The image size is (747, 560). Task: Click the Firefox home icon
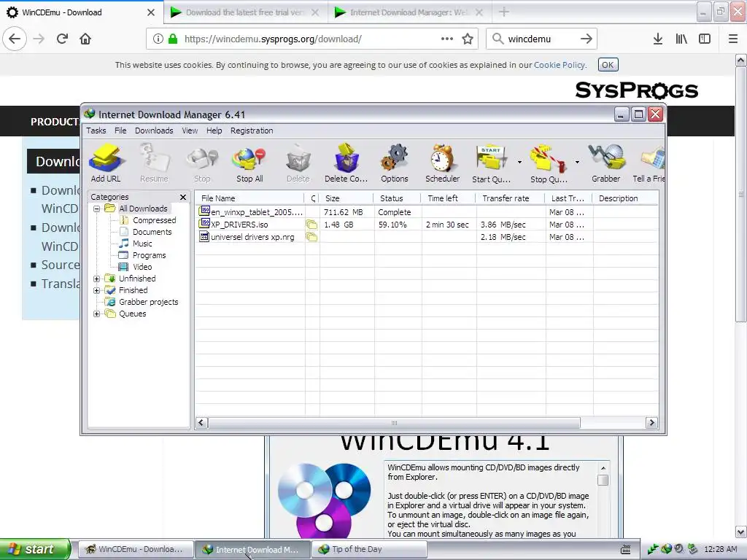(x=85, y=39)
